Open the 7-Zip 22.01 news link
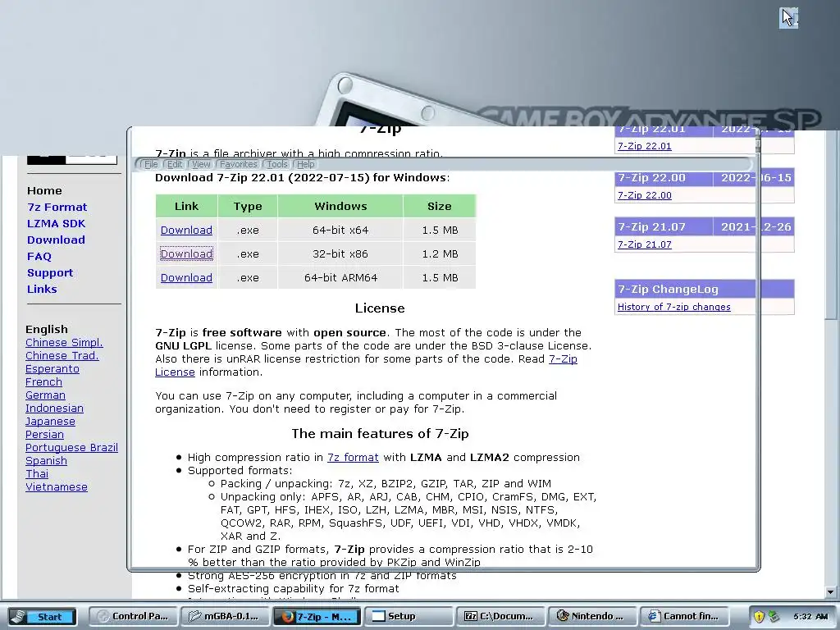This screenshot has width=840, height=630. click(645, 146)
